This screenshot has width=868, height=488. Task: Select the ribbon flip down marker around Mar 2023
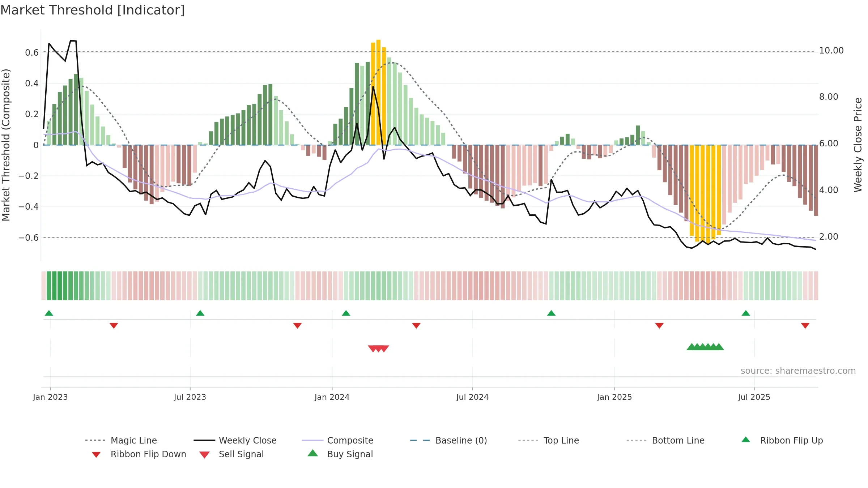[114, 326]
